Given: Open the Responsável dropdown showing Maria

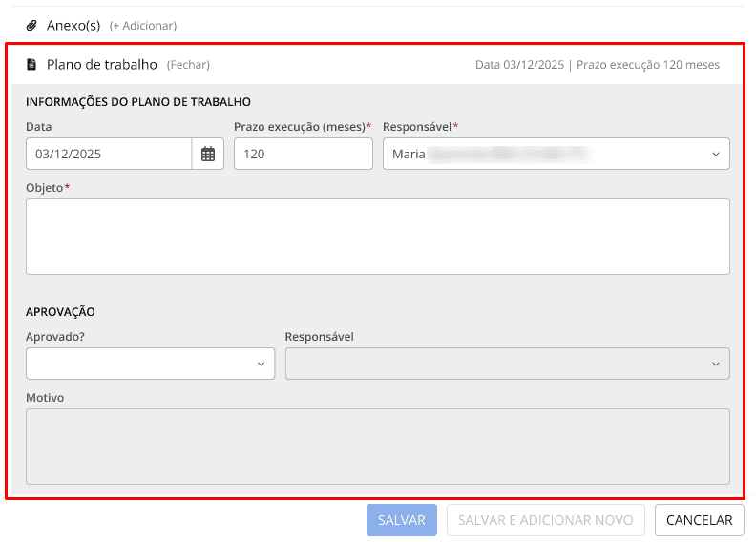Looking at the screenshot, I should 556,154.
